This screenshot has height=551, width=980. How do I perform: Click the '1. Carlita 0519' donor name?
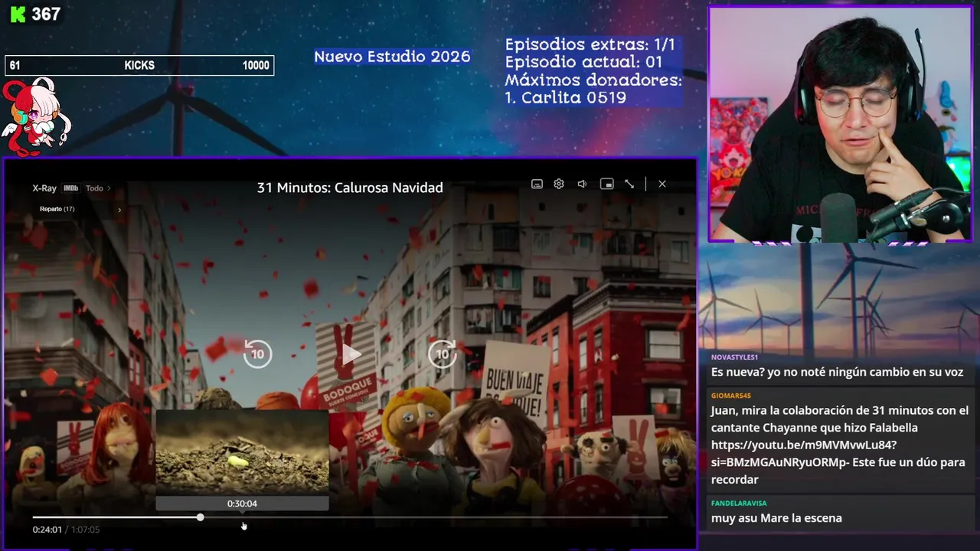[565, 98]
